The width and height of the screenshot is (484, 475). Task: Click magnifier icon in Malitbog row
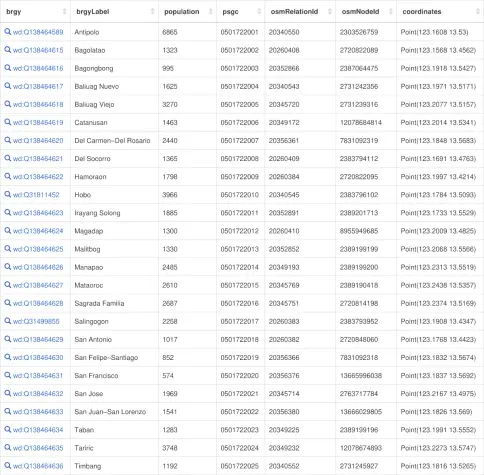(7, 248)
